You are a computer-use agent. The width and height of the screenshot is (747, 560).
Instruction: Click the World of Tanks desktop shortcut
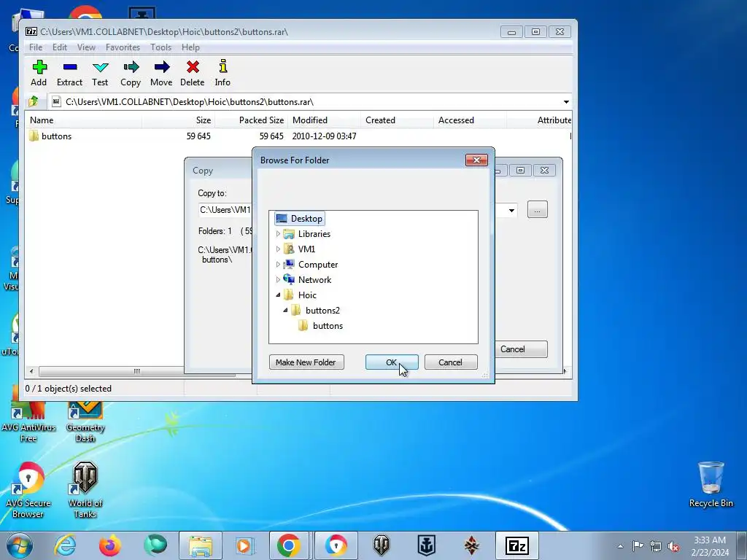point(85,490)
